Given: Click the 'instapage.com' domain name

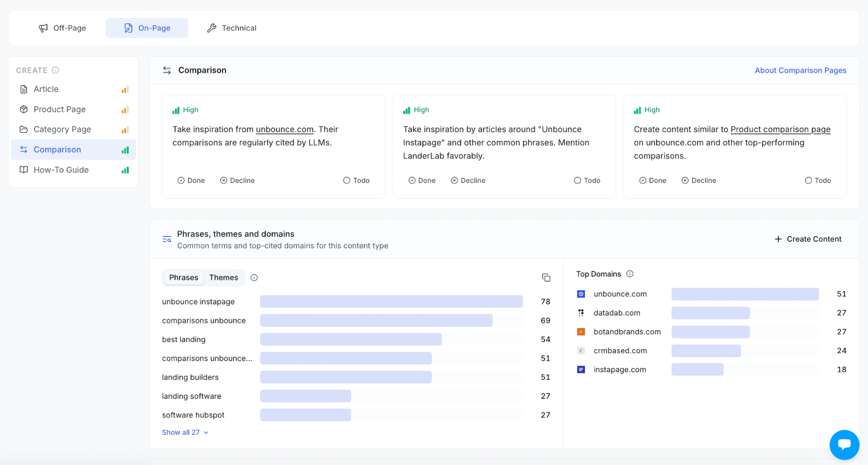Looking at the screenshot, I should coord(620,370).
